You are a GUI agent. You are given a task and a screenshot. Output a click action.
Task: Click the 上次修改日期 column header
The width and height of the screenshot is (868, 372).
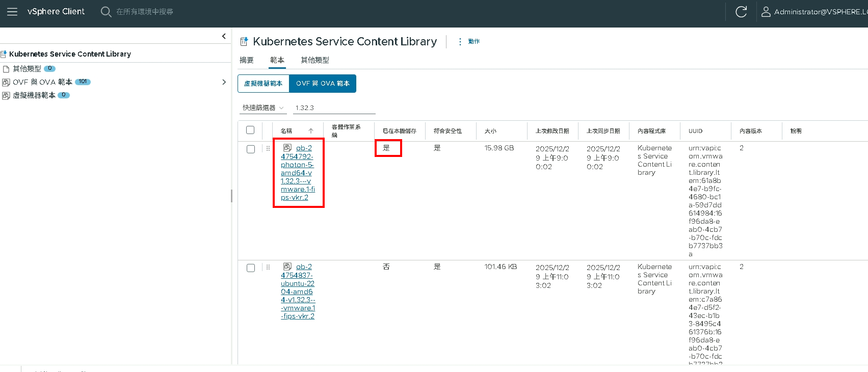552,131
